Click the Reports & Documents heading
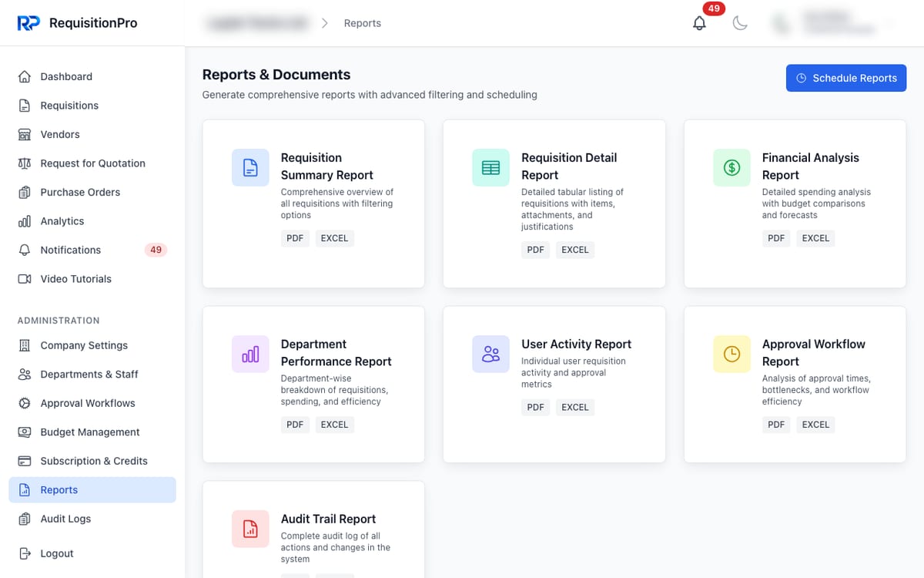Viewport: 924px width, 578px height. click(x=276, y=75)
